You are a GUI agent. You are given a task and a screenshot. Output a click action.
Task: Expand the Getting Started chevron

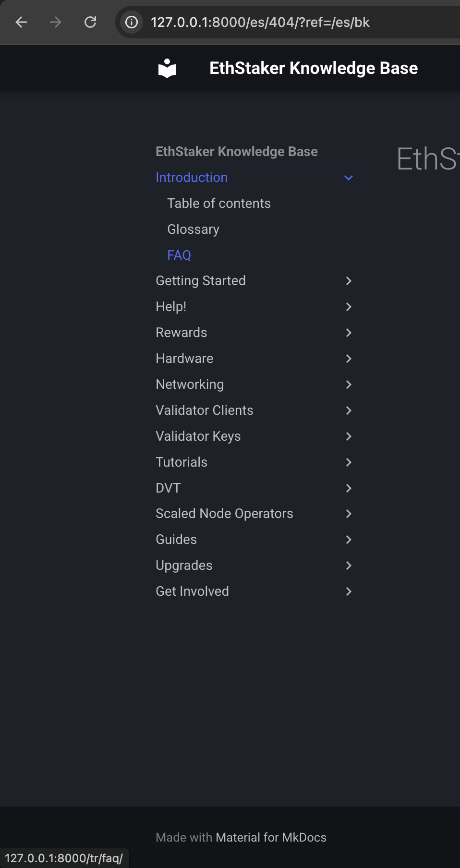(349, 281)
